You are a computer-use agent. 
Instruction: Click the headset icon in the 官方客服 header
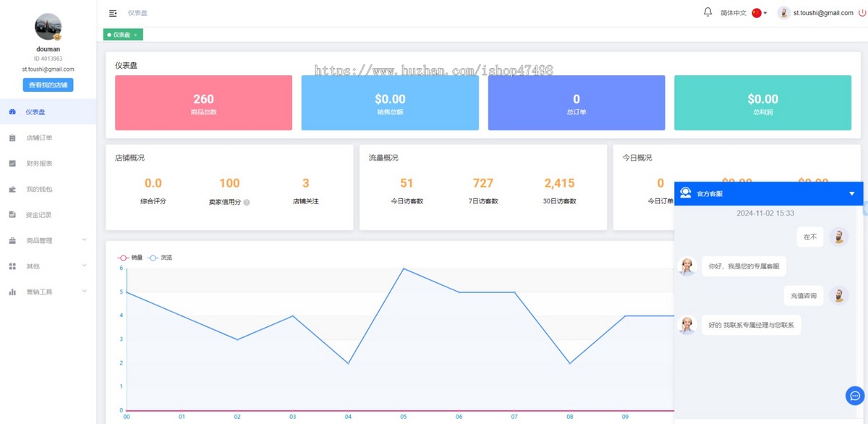[686, 193]
